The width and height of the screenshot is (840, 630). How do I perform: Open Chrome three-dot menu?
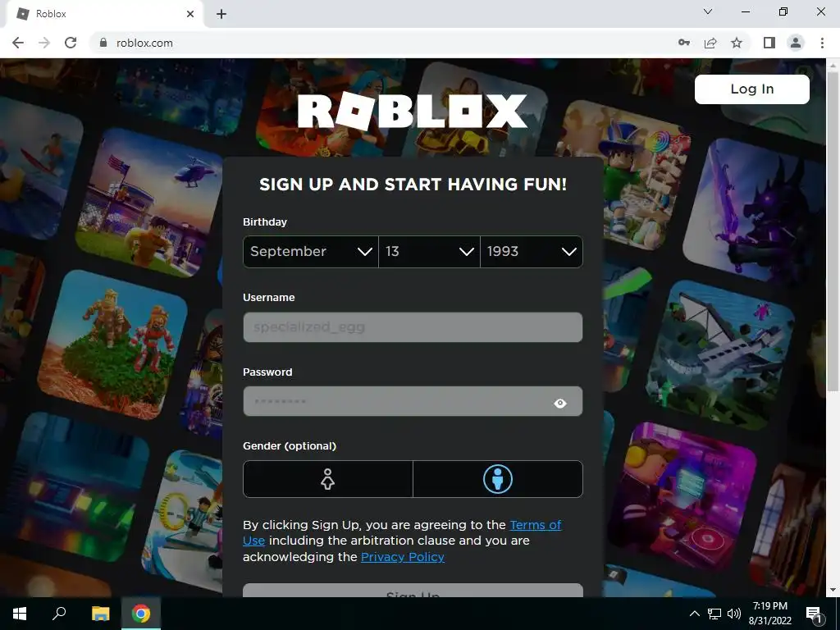point(822,43)
